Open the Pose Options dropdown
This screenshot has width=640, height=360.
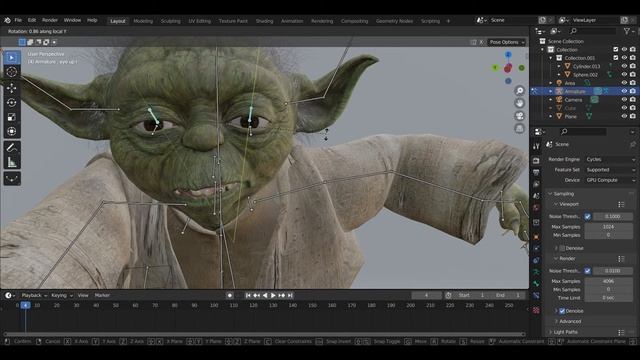point(507,42)
